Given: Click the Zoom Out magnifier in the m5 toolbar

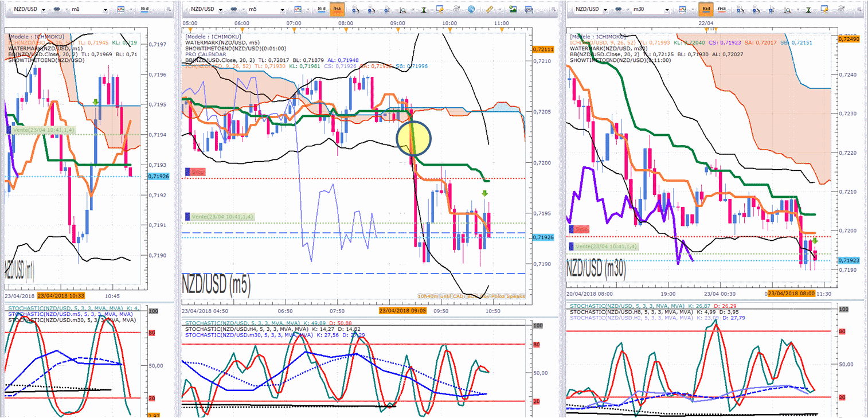Looking at the screenshot, I should (x=372, y=9).
